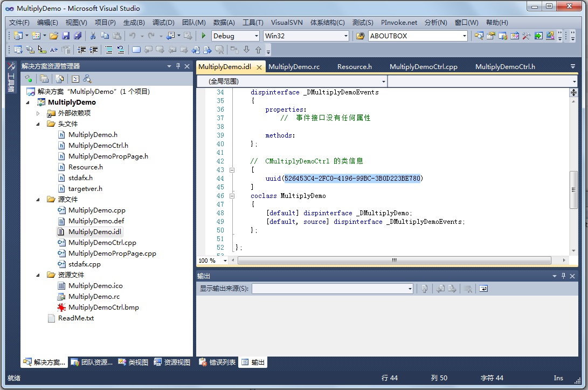Screen dimensions: 588x390
Task: Save the current file with floppy icon
Action: [x=66, y=36]
